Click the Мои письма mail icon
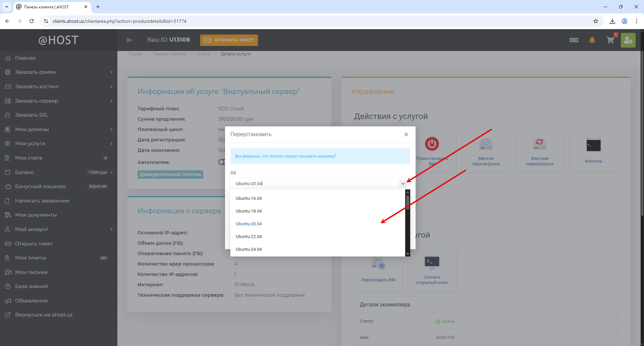644x346 pixels. 8,272
